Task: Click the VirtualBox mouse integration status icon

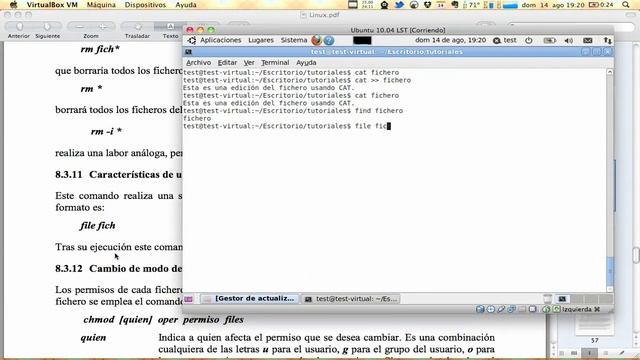Action: coord(546,309)
